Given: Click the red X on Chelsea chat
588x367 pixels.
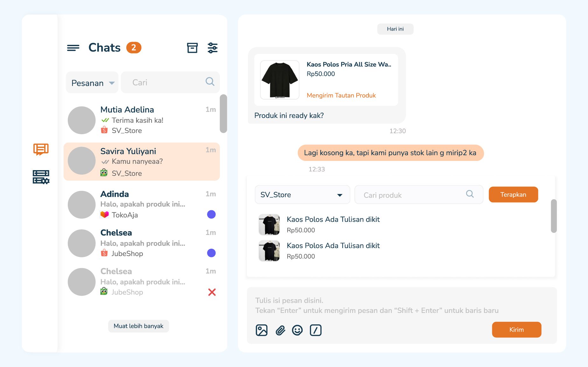Looking at the screenshot, I should click(x=212, y=292).
